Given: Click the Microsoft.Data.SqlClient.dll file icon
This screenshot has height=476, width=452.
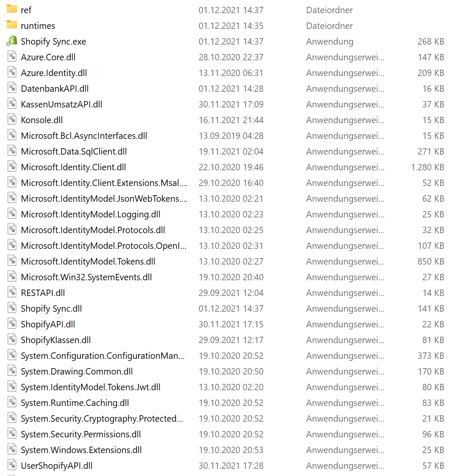Looking at the screenshot, I should (12, 151).
